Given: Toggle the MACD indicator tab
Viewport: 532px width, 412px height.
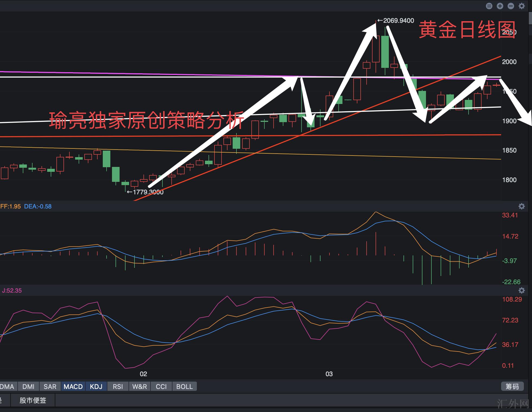Looking at the screenshot, I should click(73, 386).
